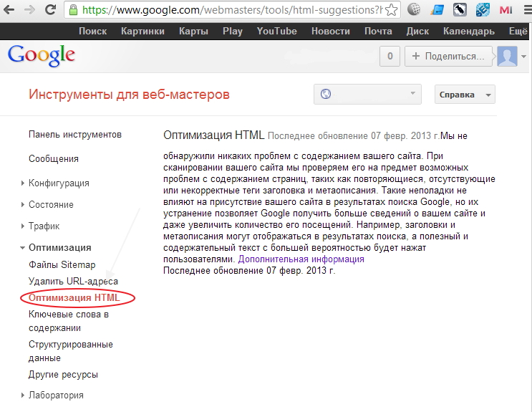
Task: Open Другие ресурсы in sidebar
Action: [x=63, y=375]
